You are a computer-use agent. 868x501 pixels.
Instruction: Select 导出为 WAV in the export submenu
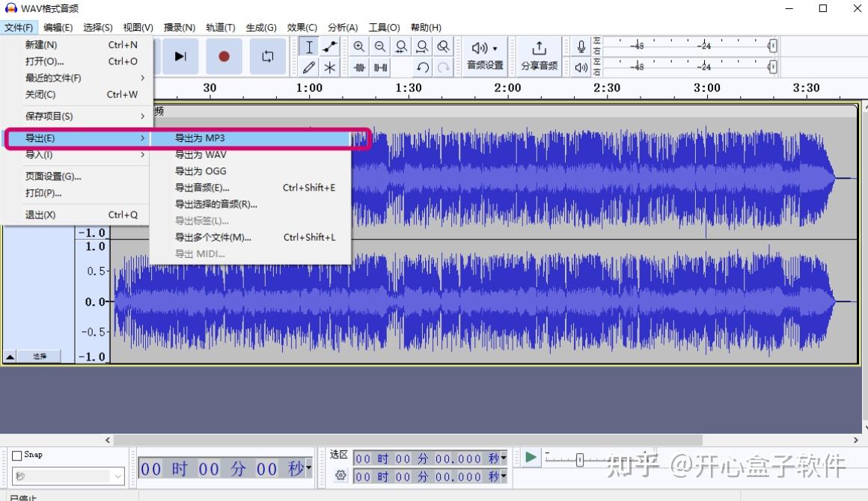tap(250, 155)
